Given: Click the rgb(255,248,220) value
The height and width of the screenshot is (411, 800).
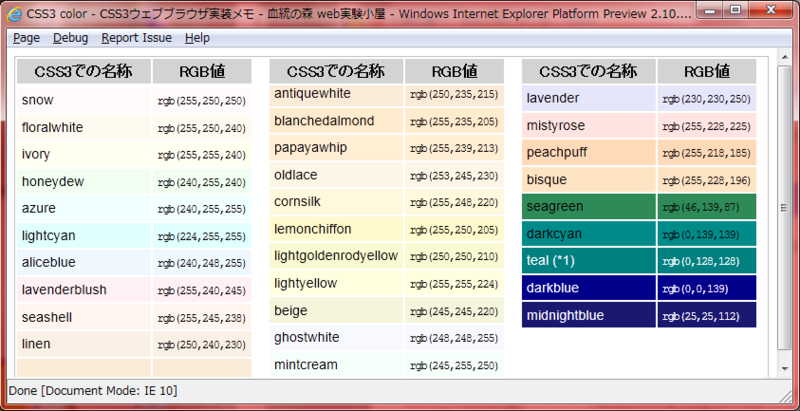Looking at the screenshot, I should (454, 202).
